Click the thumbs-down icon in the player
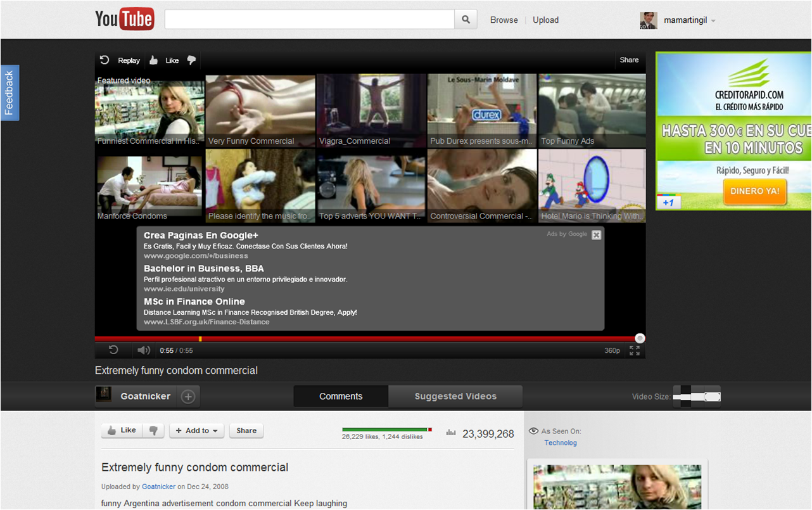The width and height of the screenshot is (812, 510). [x=191, y=61]
